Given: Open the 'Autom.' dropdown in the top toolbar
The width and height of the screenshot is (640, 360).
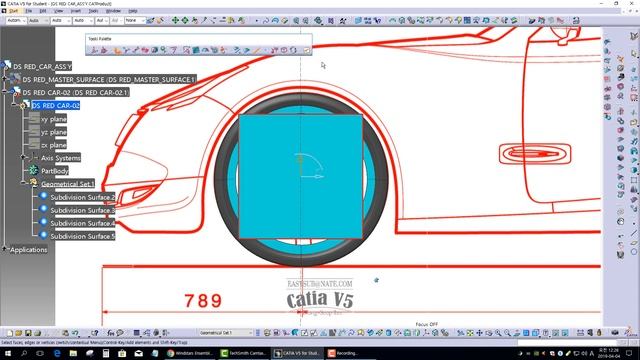Looking at the screenshot, I should point(16,20).
